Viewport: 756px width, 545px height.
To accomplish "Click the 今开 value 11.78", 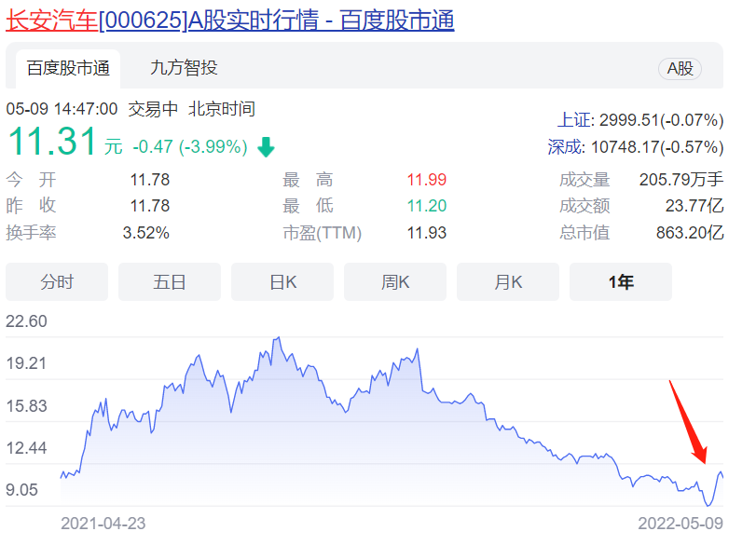I will tap(150, 180).
